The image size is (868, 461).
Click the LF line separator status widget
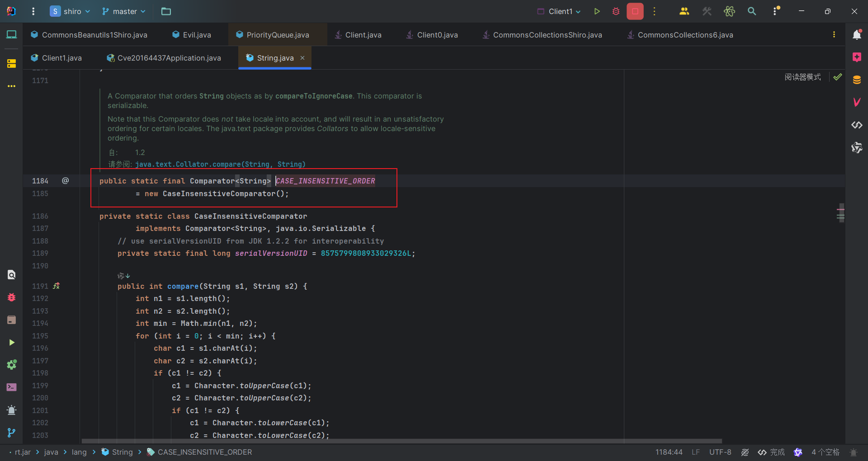click(695, 452)
